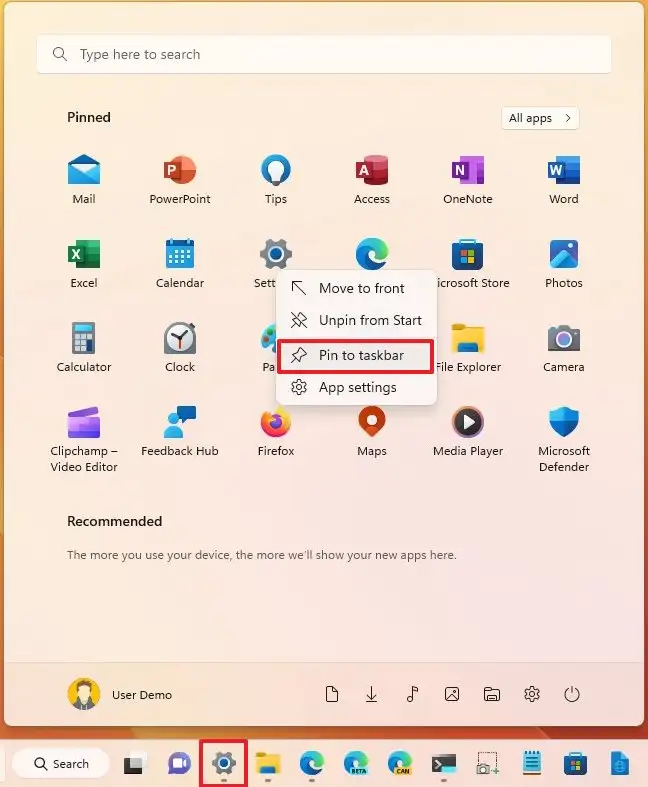Open Settings from the taskbar
Image resolution: width=648 pixels, height=787 pixels.
click(224, 763)
